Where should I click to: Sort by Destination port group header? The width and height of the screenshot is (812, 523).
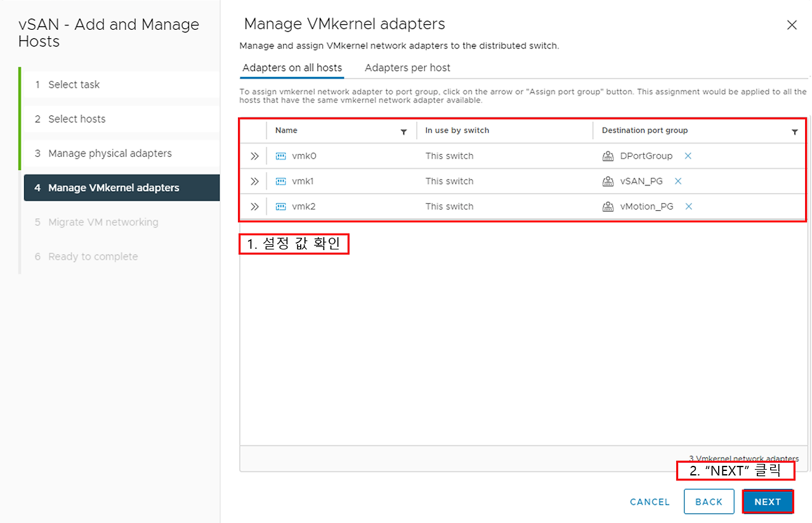[x=645, y=131]
